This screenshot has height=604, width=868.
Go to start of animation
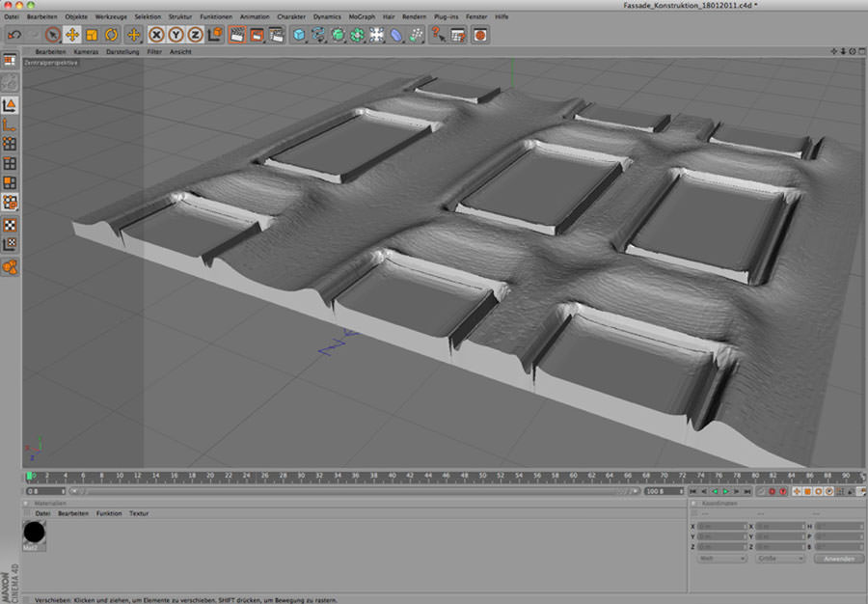pos(693,491)
